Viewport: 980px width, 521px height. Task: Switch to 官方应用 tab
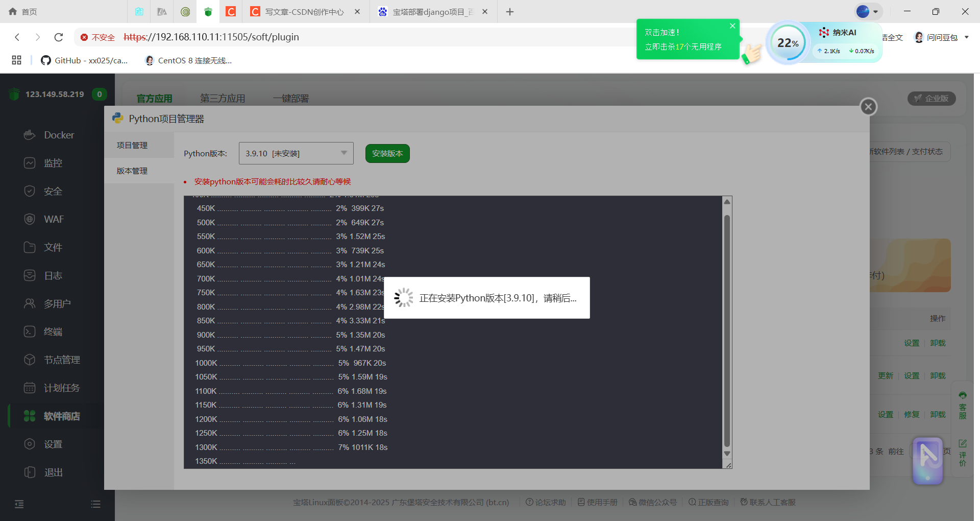pos(155,98)
